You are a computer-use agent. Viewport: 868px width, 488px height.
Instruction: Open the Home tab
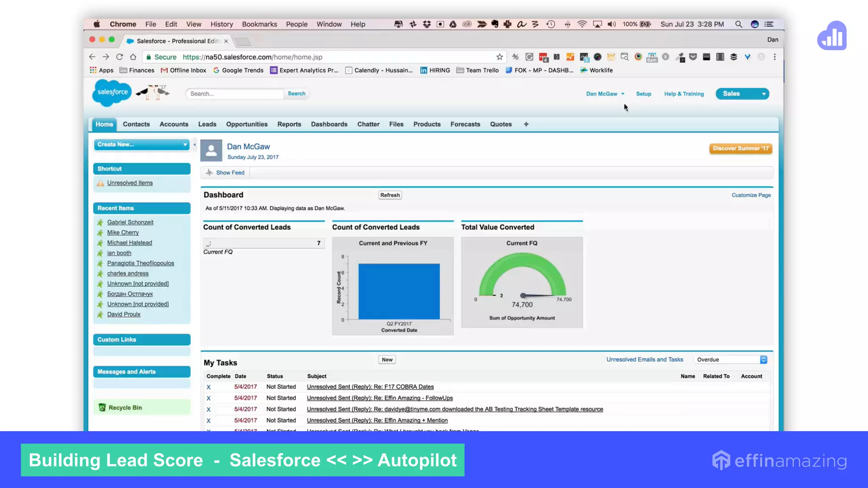[x=104, y=124]
